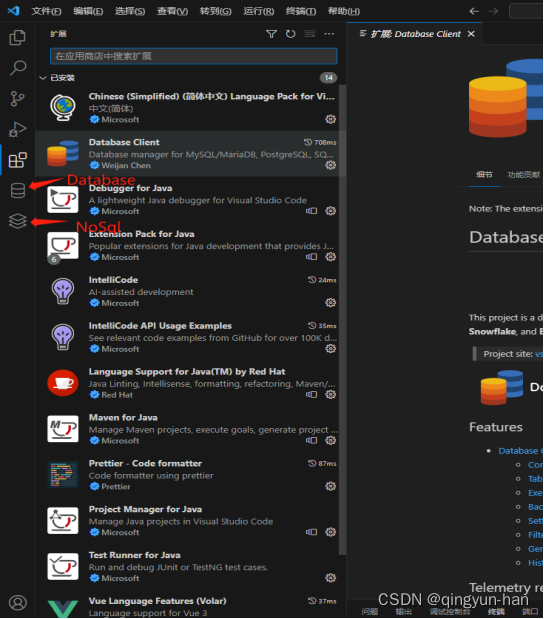This screenshot has height=619, width=544.
Task: Click the Database Client features link
Action: [520, 451]
